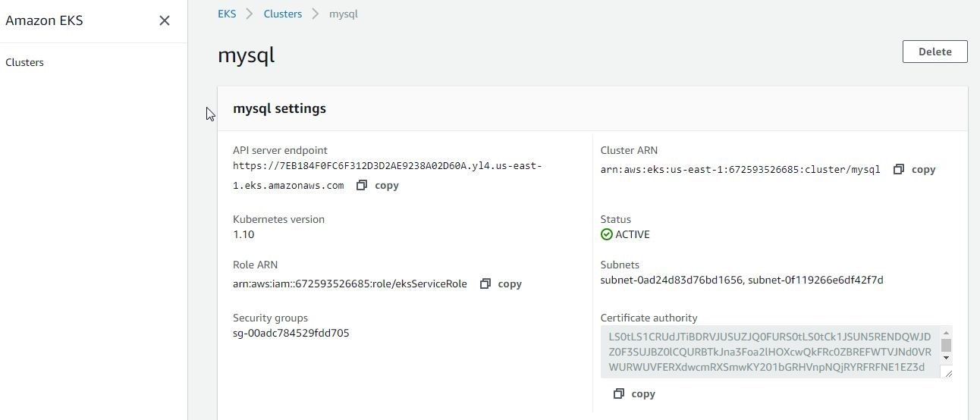Copy the API server endpoint

tap(378, 185)
